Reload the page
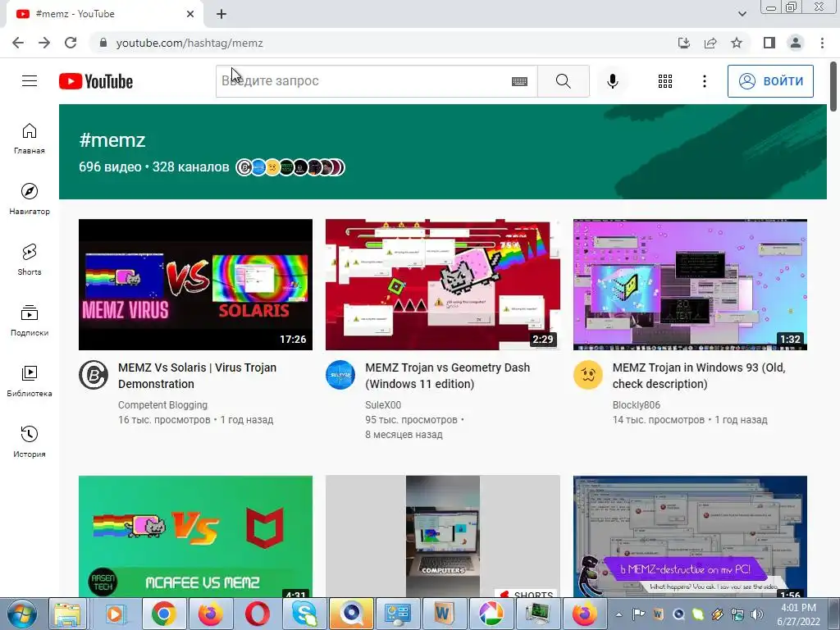840x630 pixels. coord(71,43)
